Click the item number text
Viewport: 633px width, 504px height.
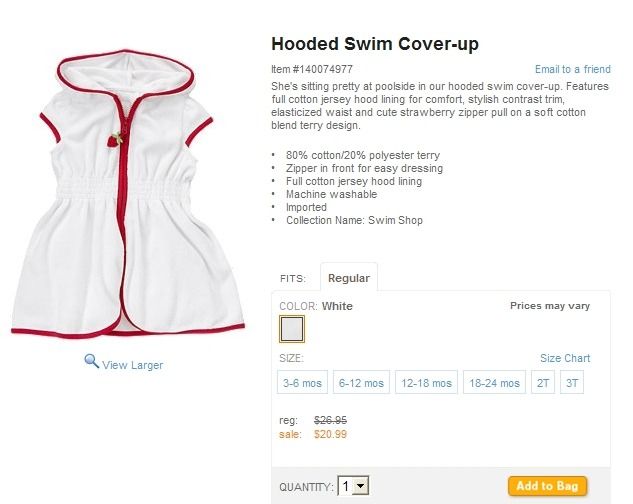pos(312,69)
